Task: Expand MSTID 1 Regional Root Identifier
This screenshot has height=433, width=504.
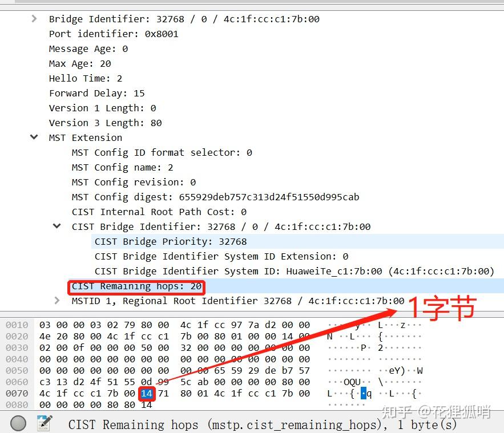Action: point(57,300)
